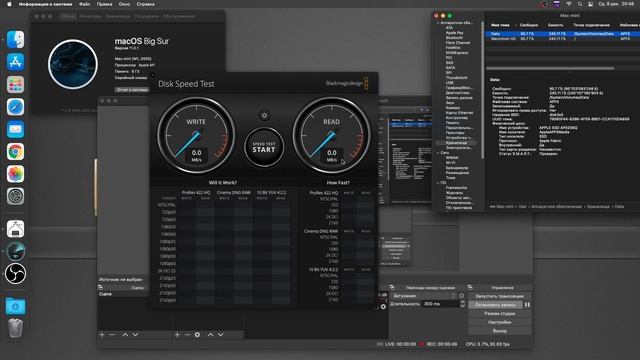Launch Google Chrome from the Dock
Image resolution: width=640 pixels, height=360 pixels.
point(16,152)
